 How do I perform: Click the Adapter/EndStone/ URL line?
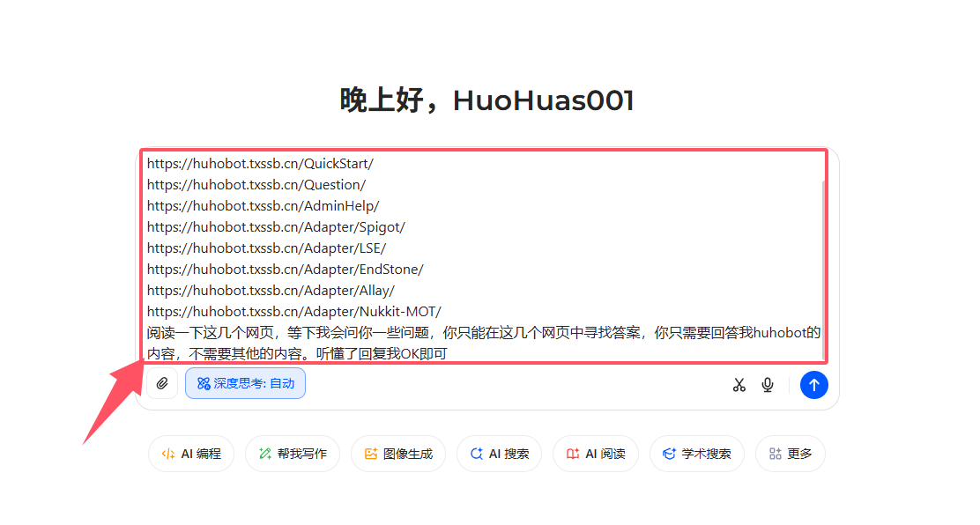click(285, 270)
